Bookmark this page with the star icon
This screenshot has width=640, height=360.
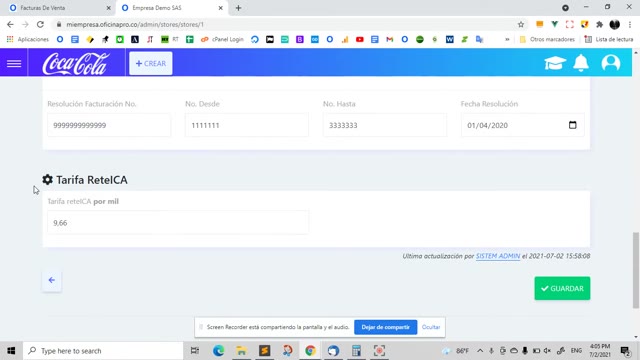(x=521, y=24)
